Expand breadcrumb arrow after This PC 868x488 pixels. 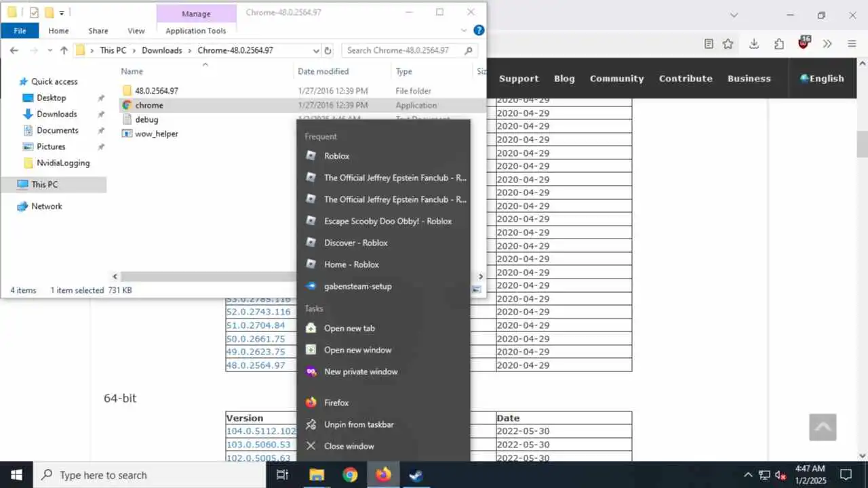click(x=134, y=50)
